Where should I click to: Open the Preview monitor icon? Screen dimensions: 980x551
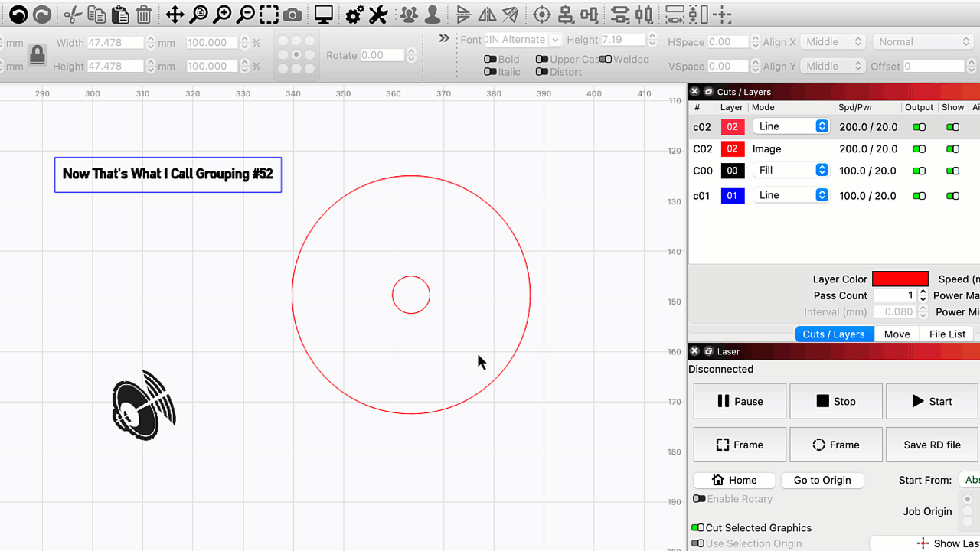pos(324,14)
